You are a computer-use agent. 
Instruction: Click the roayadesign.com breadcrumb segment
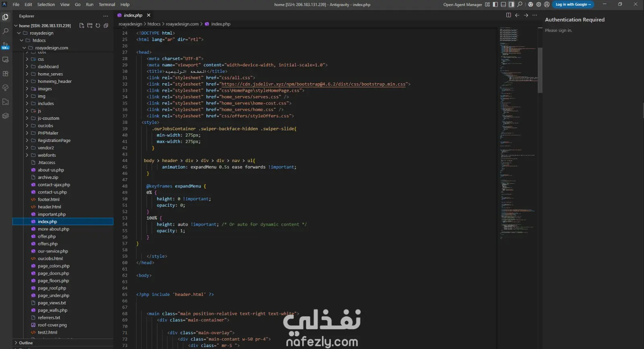[182, 24]
